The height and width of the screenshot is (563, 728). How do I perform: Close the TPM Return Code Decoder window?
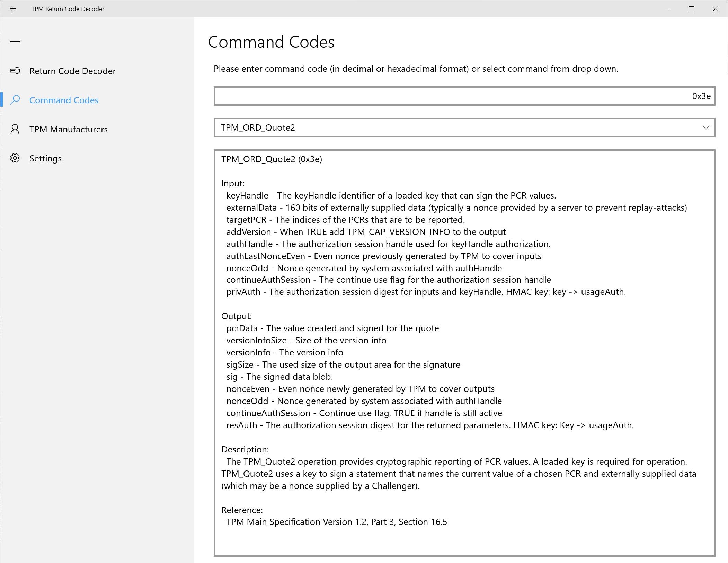(715, 9)
